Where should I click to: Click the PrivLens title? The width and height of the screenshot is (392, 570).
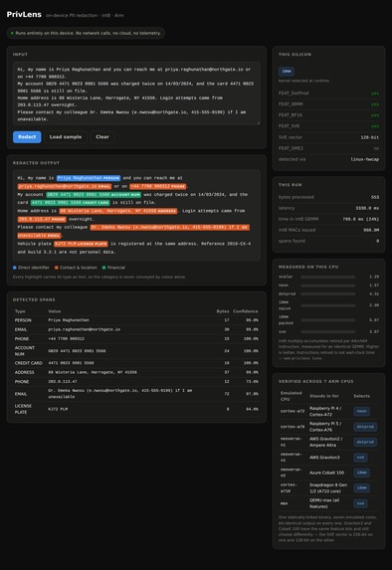(24, 15)
